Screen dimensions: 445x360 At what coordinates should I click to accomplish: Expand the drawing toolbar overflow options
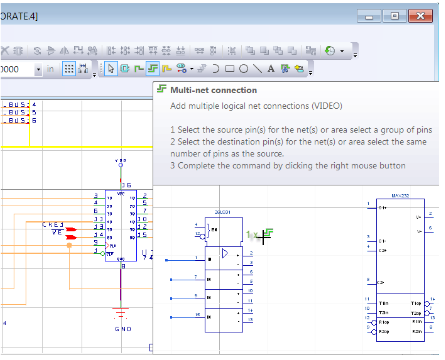click(310, 73)
